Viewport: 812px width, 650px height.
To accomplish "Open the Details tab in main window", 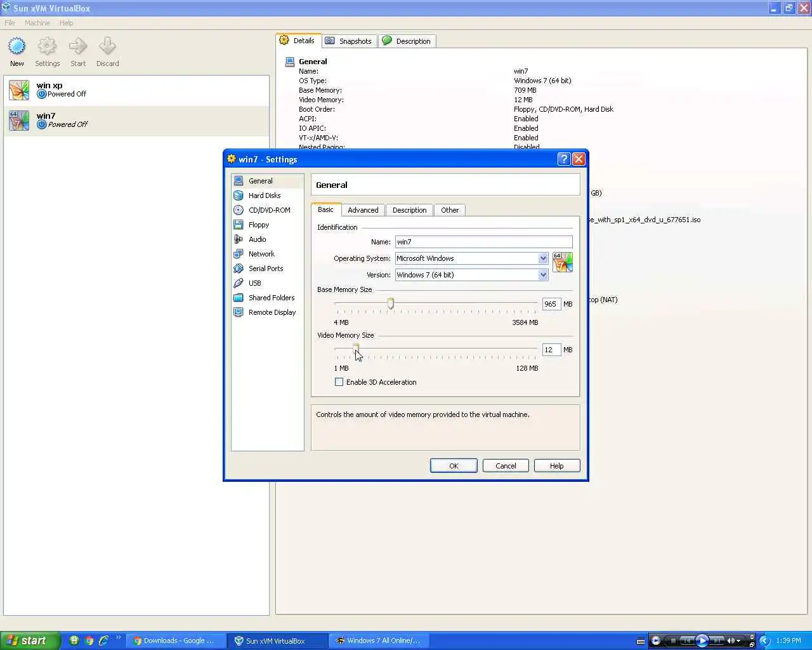I will tap(298, 41).
